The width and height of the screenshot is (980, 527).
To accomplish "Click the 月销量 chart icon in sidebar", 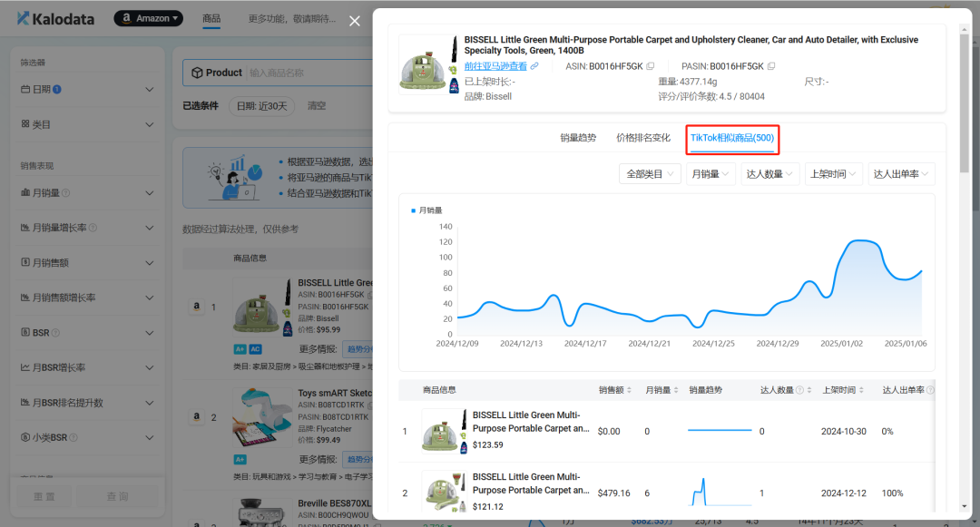I will pos(24,192).
